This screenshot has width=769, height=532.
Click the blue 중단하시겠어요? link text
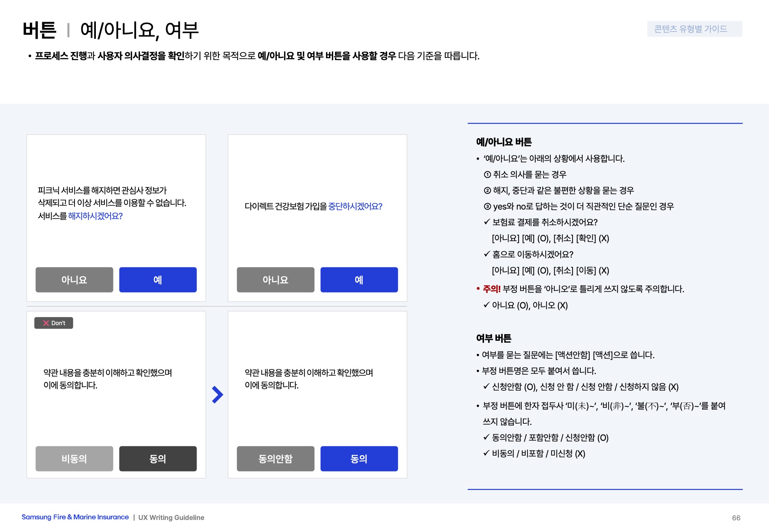click(x=355, y=206)
